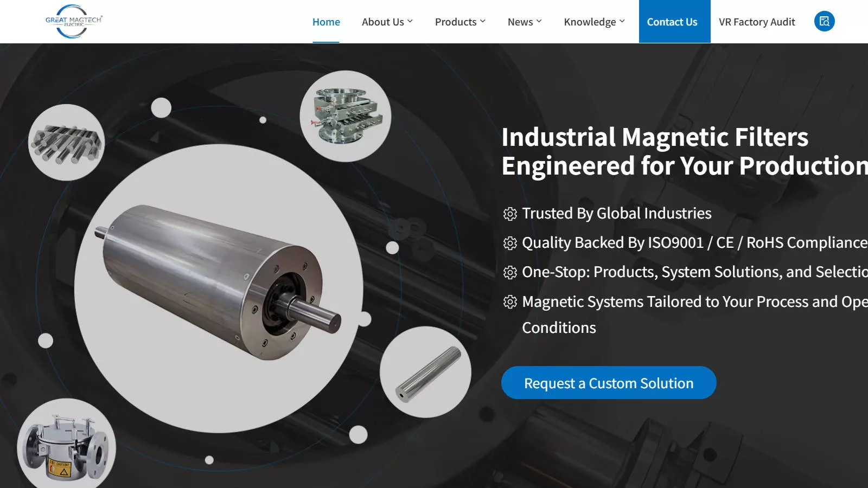Click gear icon beside One-Stop: Products
This screenshot has width=868, height=488.
pos(510,272)
